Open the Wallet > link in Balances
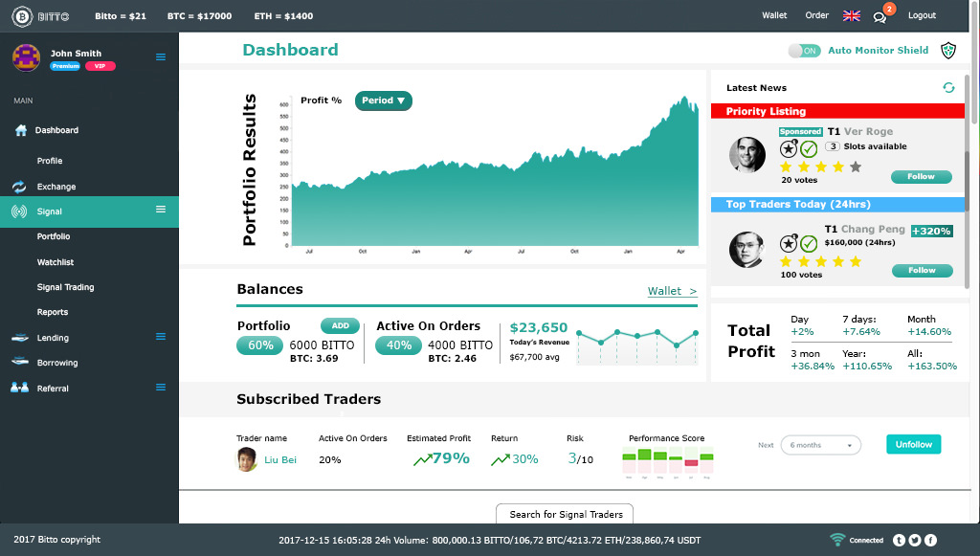Viewport: 980px width, 556px height. 672,291
